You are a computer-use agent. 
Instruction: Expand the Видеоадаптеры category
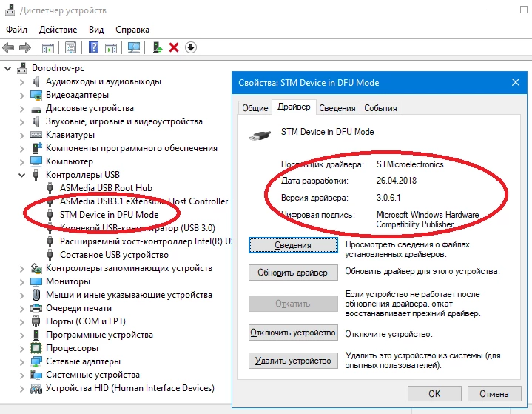coord(21,96)
